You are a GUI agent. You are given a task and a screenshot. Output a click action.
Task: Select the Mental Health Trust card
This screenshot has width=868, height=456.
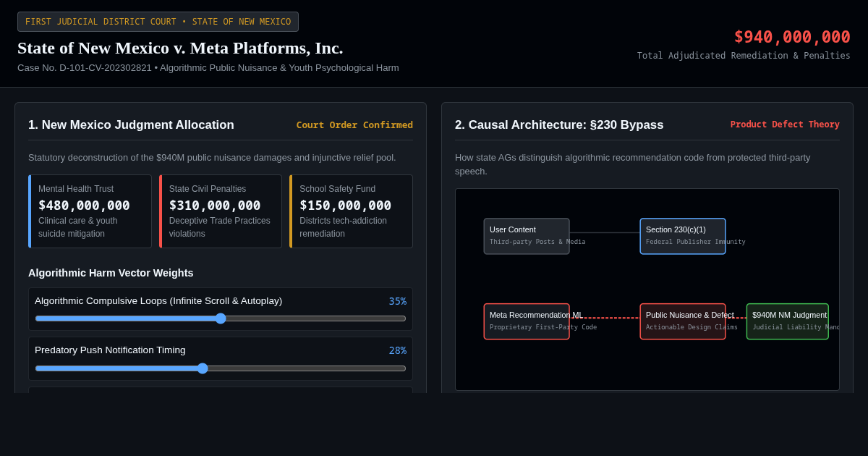coord(90,211)
